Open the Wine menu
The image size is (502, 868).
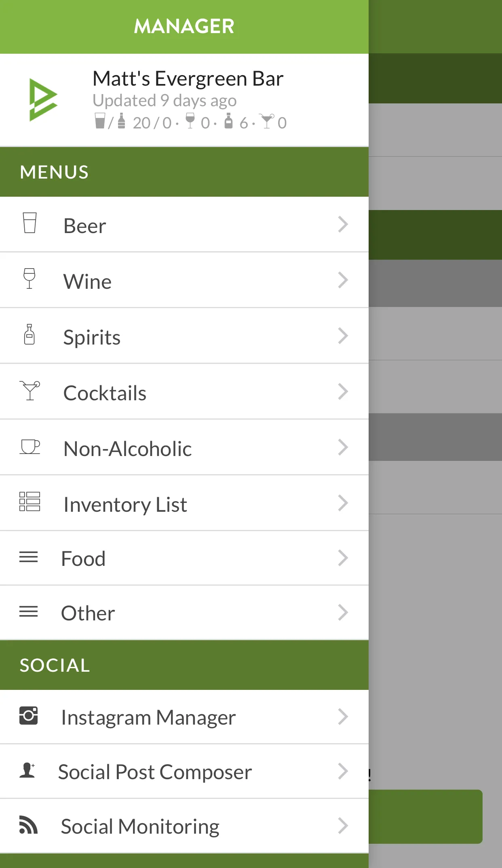tap(87, 282)
